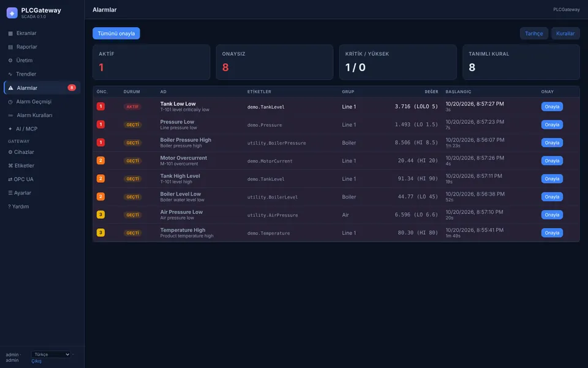Image resolution: width=588 pixels, height=368 pixels.
Task: Select the utility.BoilerPressure tag text
Action: [276, 143]
